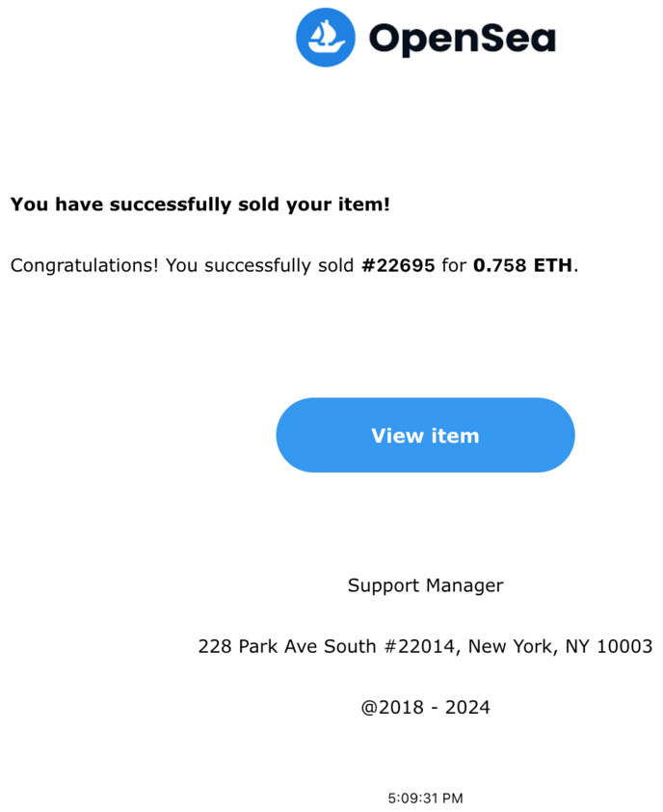The image size is (663, 812).
Task: Click the white sailboat inside the blue circle
Action: coord(326,38)
